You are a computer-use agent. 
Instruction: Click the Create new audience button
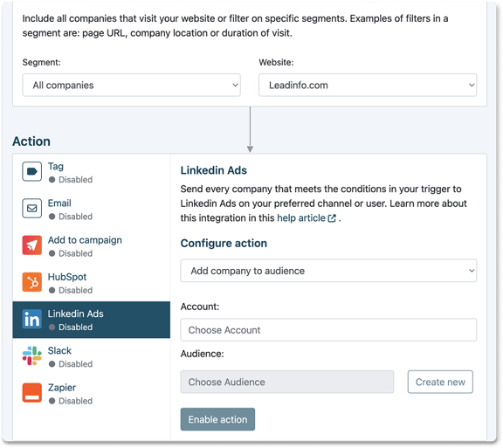tap(440, 382)
